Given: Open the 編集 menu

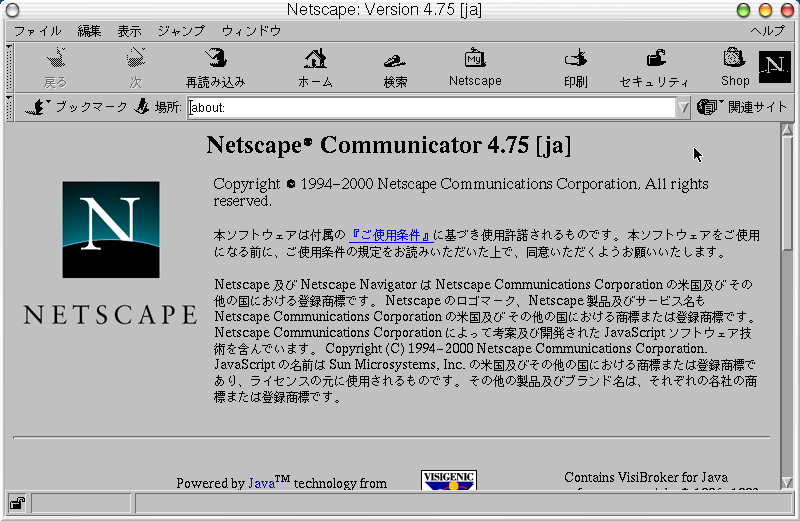Looking at the screenshot, I should click(89, 31).
